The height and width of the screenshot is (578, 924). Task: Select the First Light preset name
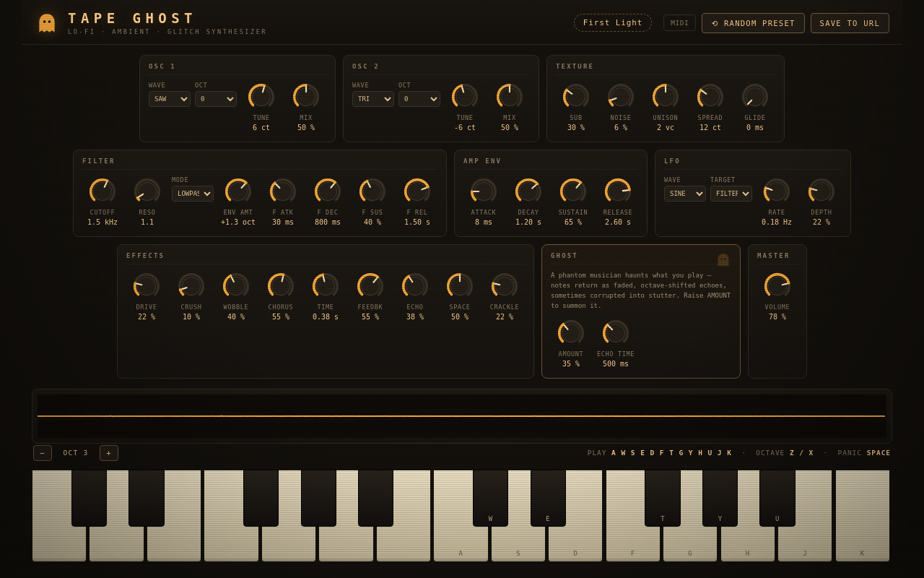(613, 23)
